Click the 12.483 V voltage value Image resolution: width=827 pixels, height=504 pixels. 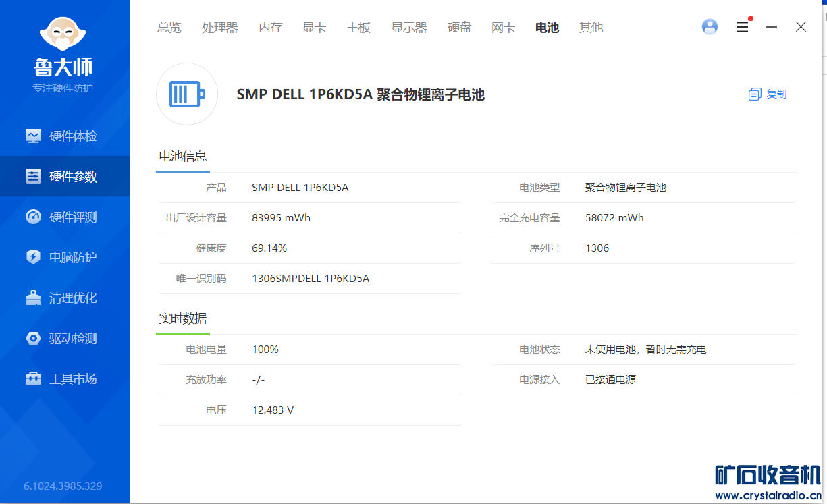point(273,410)
